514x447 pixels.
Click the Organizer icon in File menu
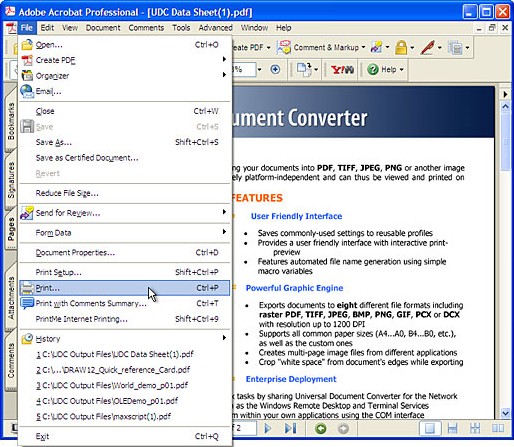(x=27, y=76)
